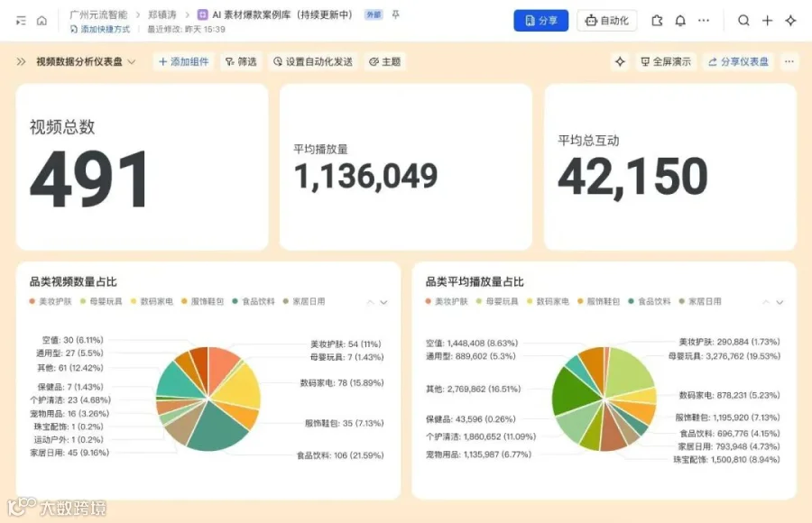Image resolution: width=812 pixels, height=523 pixels.
Task: Click the pin icon beside document title
Action: tap(396, 14)
